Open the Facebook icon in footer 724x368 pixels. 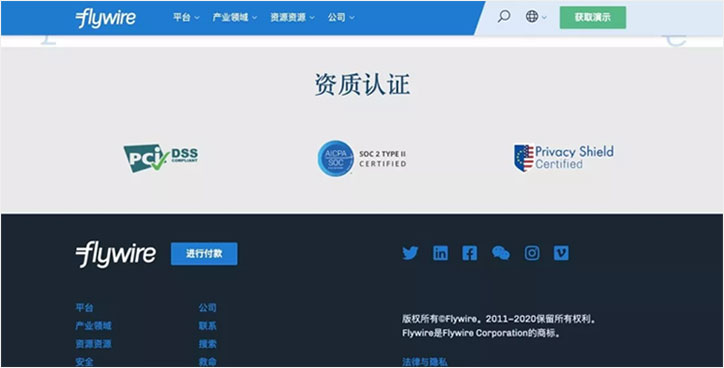[x=470, y=253]
